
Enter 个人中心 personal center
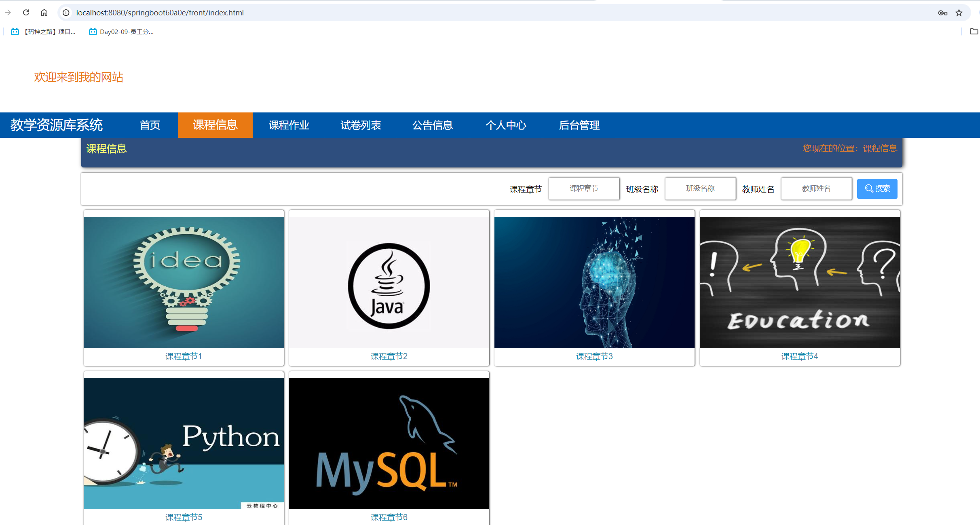tap(506, 125)
